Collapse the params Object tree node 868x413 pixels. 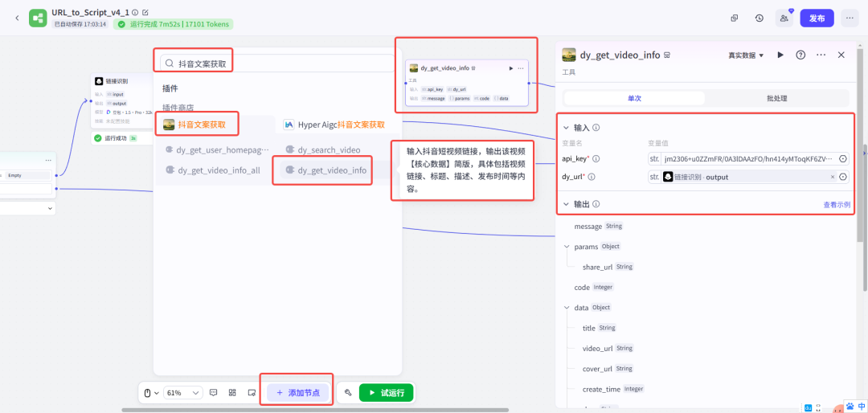coord(567,247)
